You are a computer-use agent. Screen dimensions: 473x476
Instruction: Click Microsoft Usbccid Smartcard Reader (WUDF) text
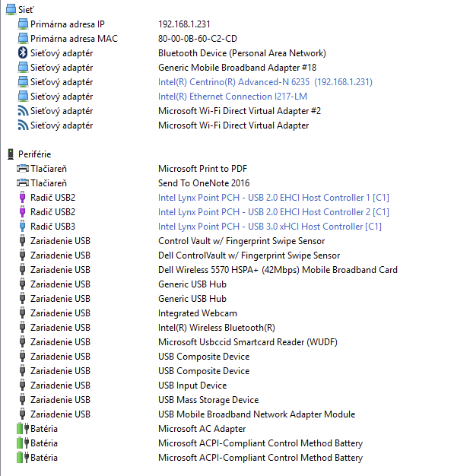pyautogui.click(x=248, y=342)
